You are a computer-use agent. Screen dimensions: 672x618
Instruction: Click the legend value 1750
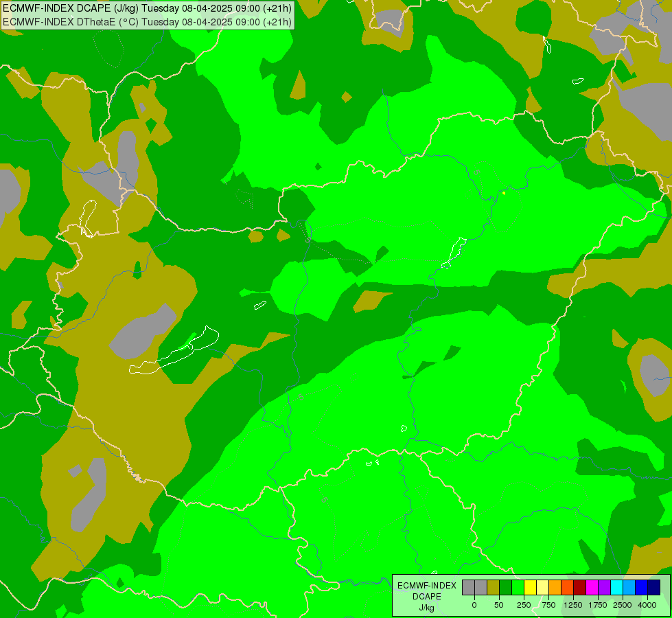(x=598, y=605)
